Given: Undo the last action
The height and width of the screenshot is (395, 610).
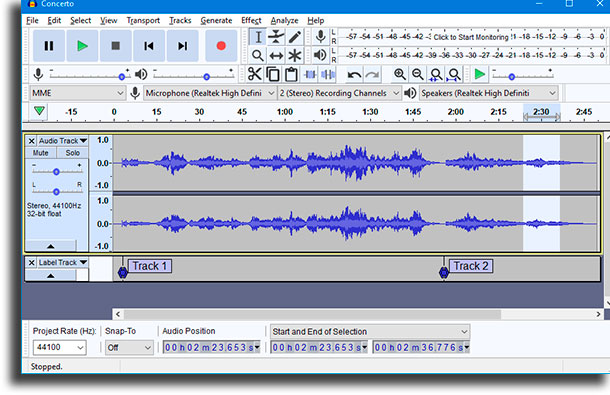Looking at the screenshot, I should tap(354, 74).
